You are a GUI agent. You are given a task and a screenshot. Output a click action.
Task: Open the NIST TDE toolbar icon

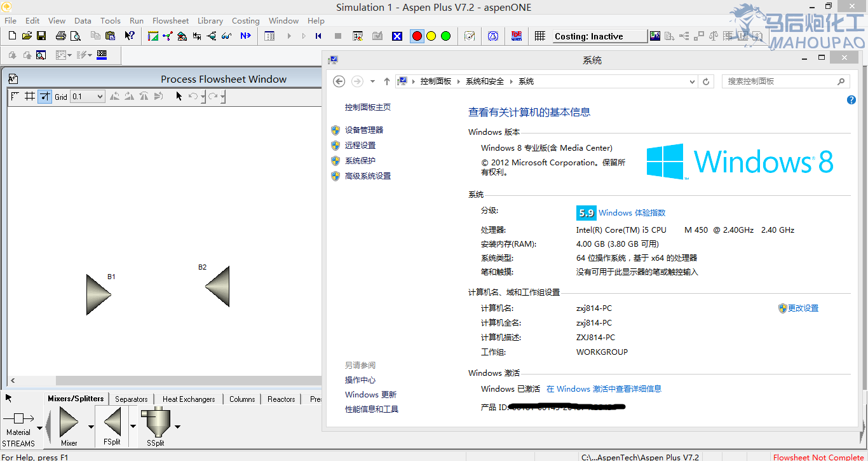pos(516,36)
